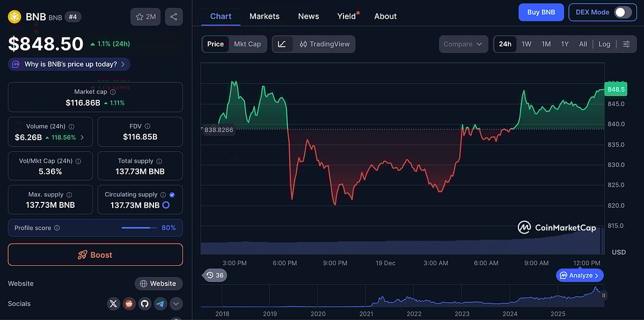Switch to the Markets tab
This screenshot has width=644, height=320.
[264, 16]
